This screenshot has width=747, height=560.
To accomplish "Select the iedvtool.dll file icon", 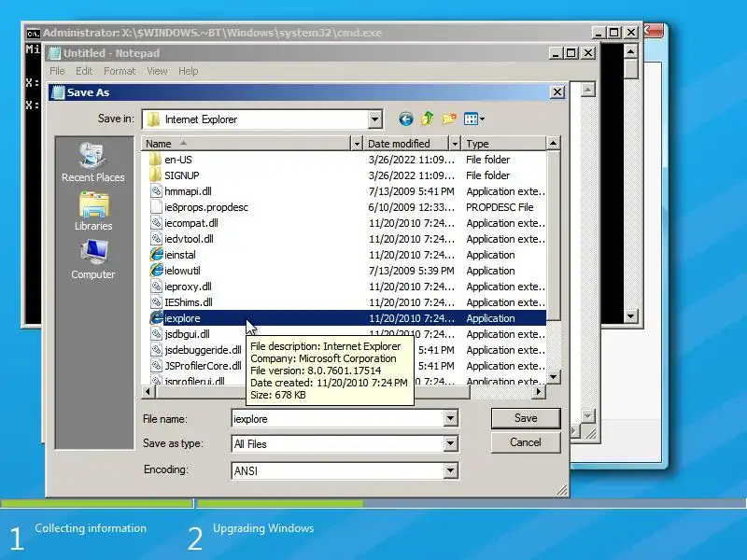I will (156, 239).
